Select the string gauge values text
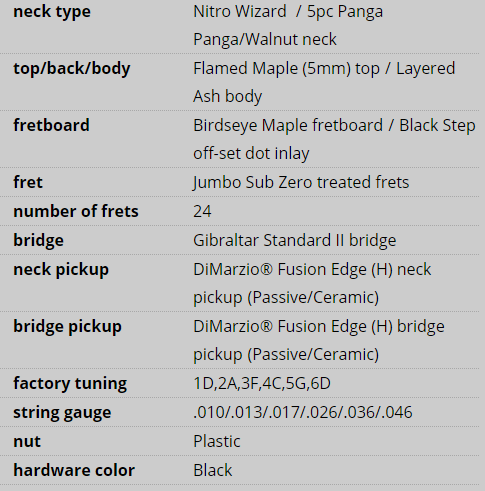 point(303,413)
